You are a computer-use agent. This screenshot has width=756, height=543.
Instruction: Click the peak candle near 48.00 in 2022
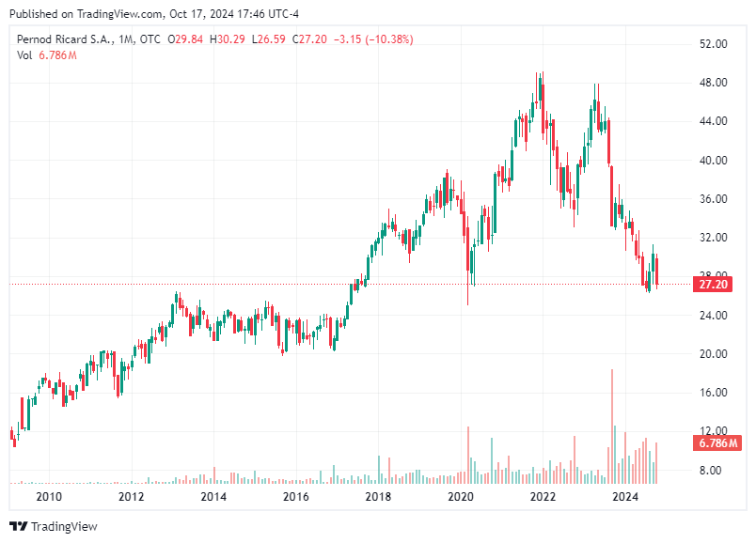[539, 89]
